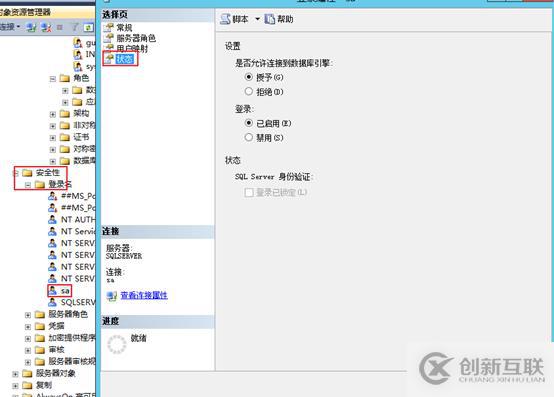Select the 安全性 folder
554x397 pixels.
click(47, 173)
